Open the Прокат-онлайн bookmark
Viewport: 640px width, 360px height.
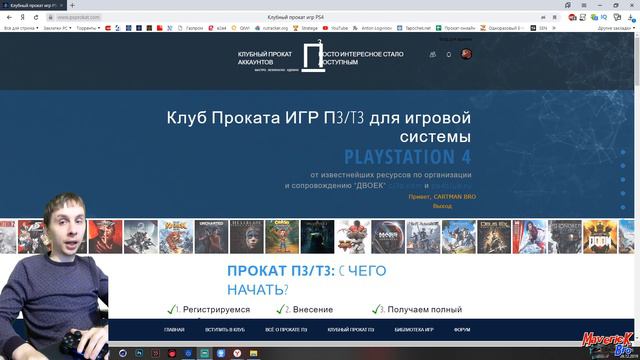pos(456,28)
